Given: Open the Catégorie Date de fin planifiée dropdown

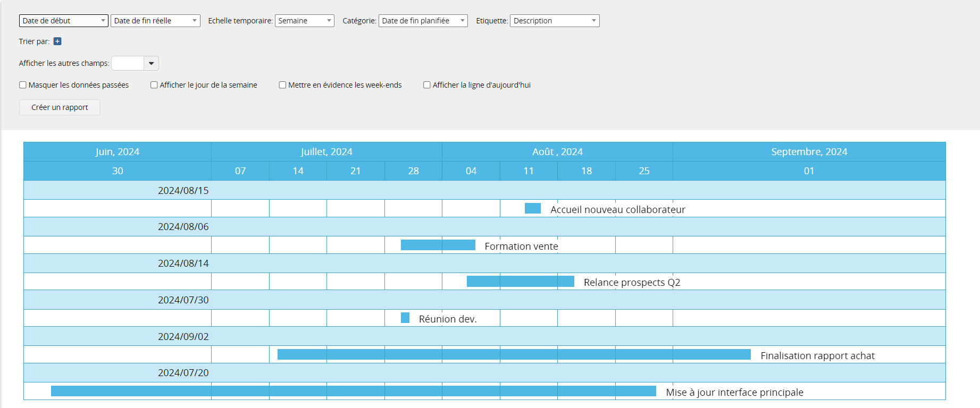Looking at the screenshot, I should (423, 21).
